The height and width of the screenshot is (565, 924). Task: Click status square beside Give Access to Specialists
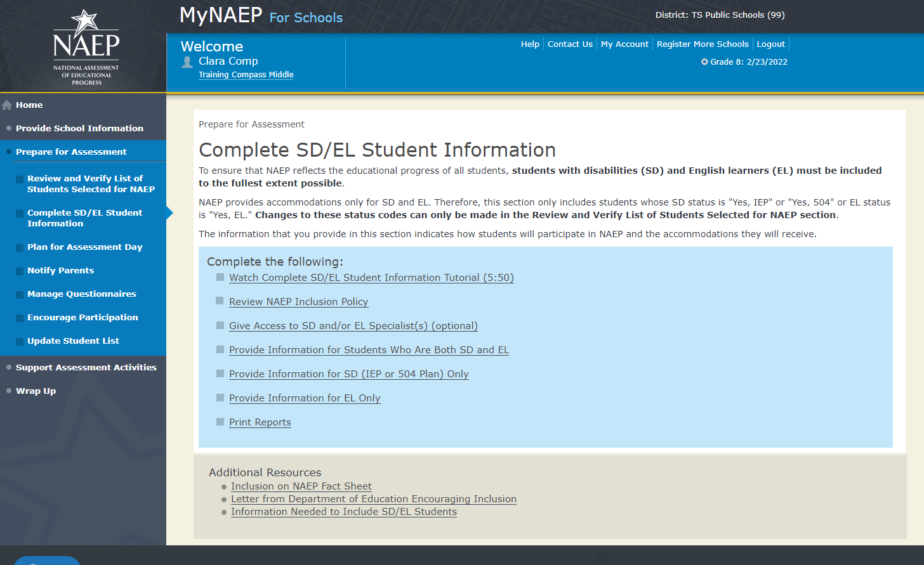pos(220,325)
